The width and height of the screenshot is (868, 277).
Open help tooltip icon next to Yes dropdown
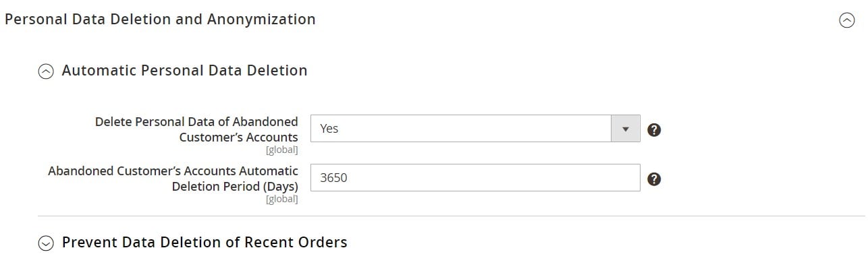[x=653, y=130]
